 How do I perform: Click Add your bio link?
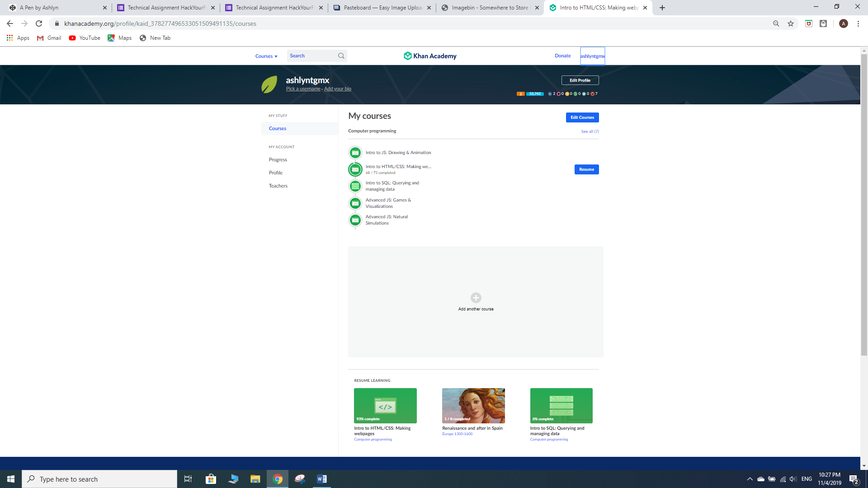[338, 89]
